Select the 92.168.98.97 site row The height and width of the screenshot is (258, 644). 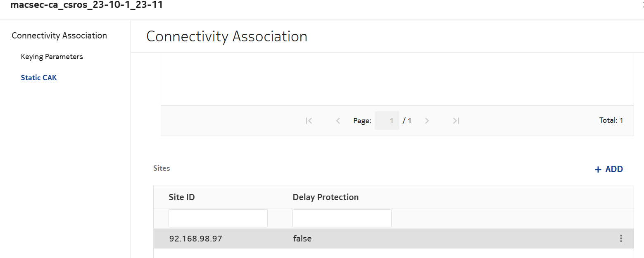point(195,239)
